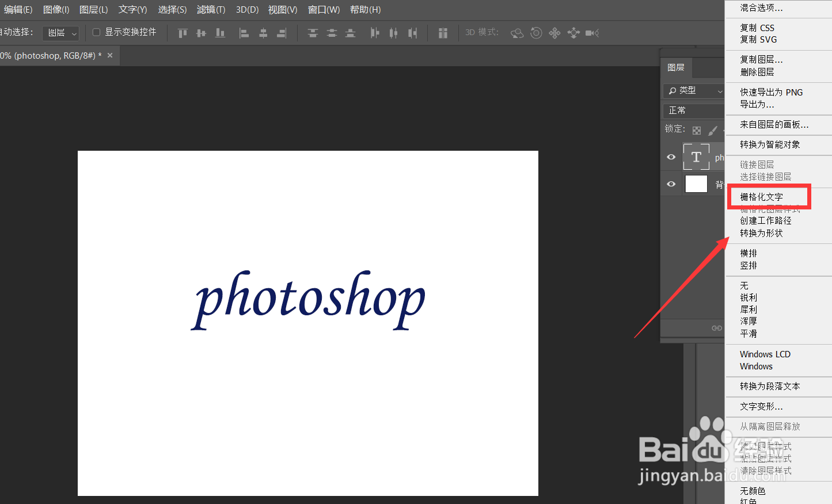Screen dimensions: 832x504
Task: Open the 编辑(E) menu
Action: click(18, 10)
